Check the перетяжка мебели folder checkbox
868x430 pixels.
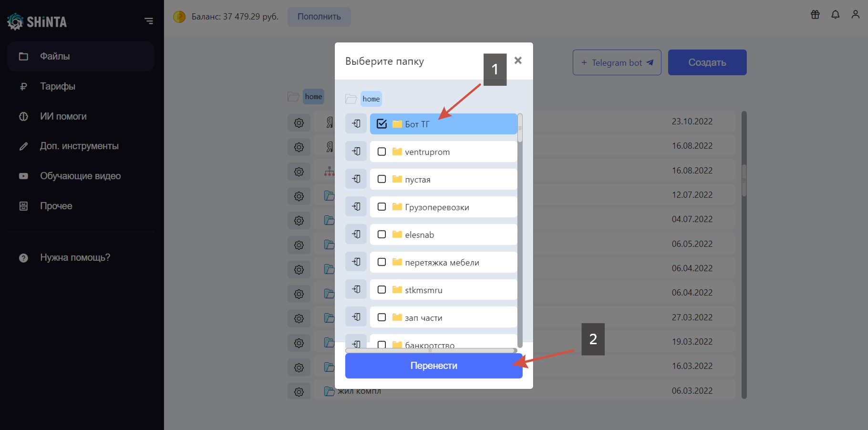coord(382,262)
